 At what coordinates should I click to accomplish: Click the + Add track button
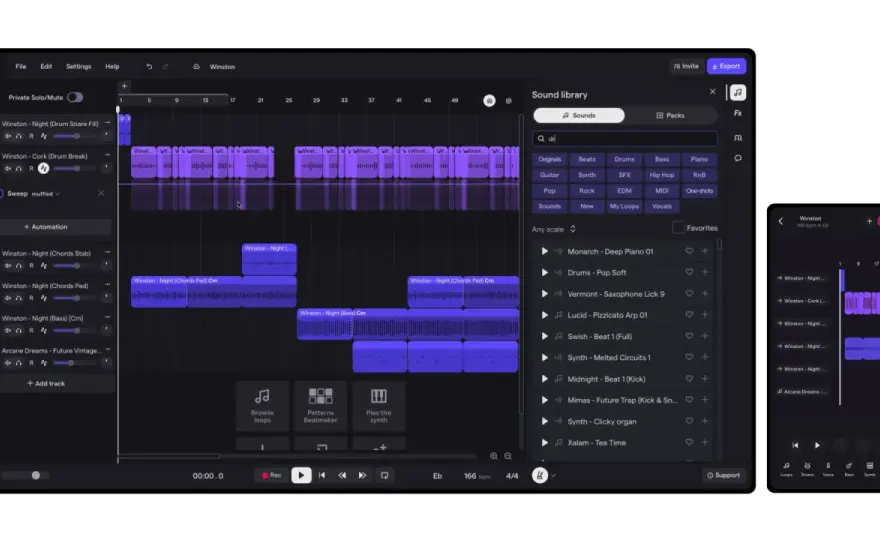tap(46, 383)
